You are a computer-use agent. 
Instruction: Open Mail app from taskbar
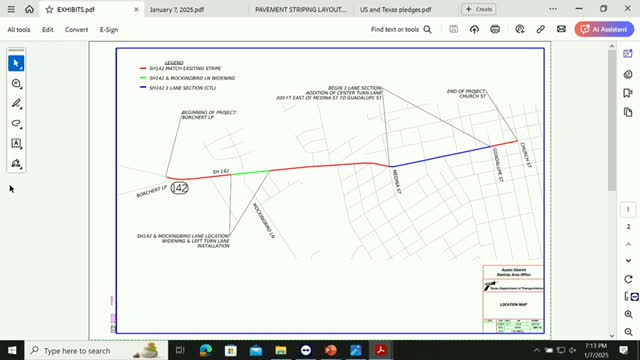pos(256,350)
